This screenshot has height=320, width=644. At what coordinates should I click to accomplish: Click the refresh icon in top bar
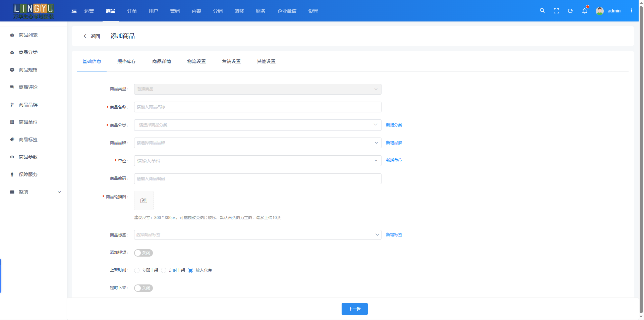(x=570, y=11)
